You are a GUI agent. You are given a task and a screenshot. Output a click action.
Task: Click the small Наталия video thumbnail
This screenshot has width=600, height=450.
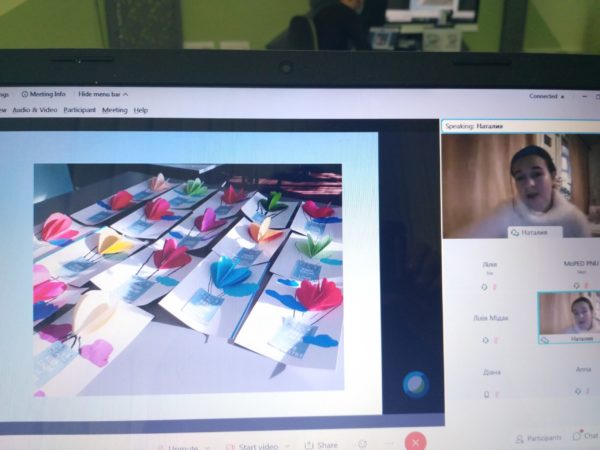[571, 313]
